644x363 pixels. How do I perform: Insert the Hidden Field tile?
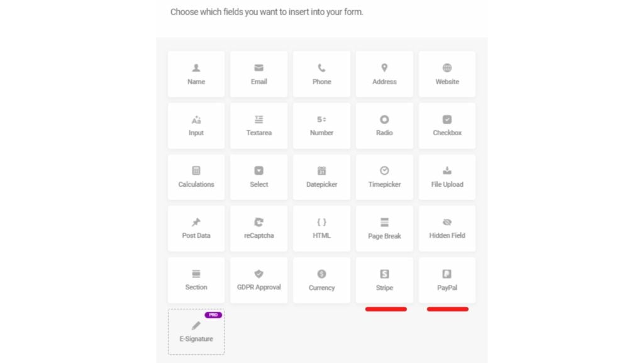coord(447,228)
